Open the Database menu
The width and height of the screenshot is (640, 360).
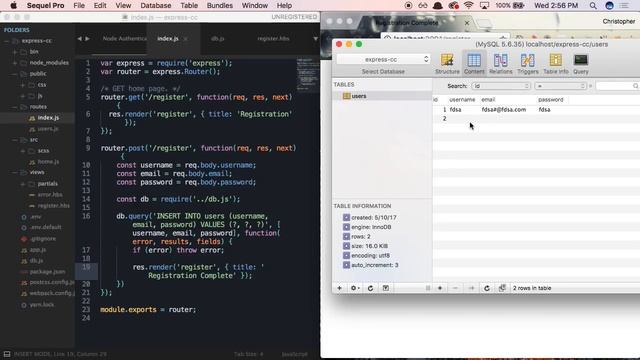pyautogui.click(x=156, y=6)
